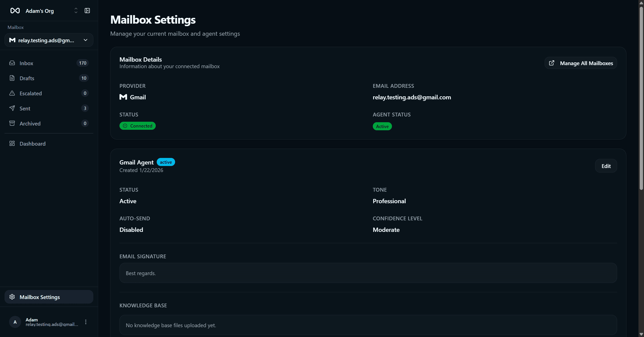Click the Manage All Mailboxes button

point(581,63)
